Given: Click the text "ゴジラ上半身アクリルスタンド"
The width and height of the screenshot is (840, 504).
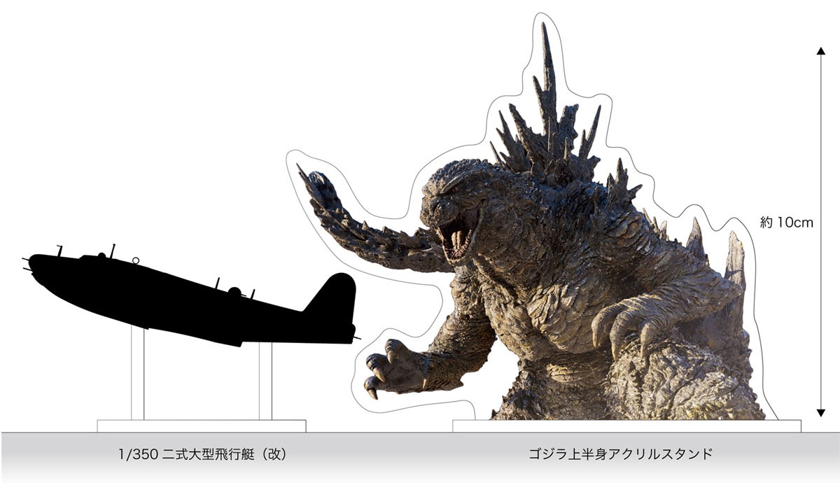Looking at the screenshot, I should click(x=621, y=454).
